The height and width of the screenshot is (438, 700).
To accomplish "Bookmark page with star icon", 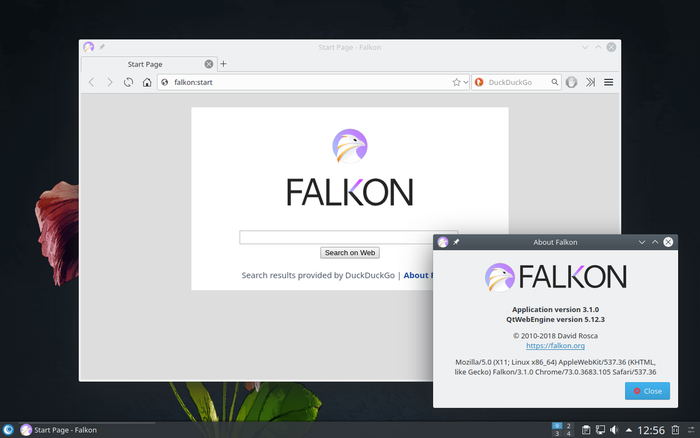I will 456,82.
